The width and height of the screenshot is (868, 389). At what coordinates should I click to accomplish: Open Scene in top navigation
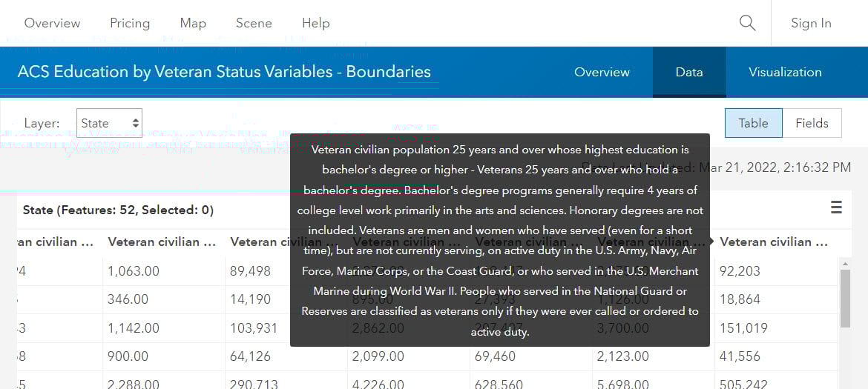[254, 23]
